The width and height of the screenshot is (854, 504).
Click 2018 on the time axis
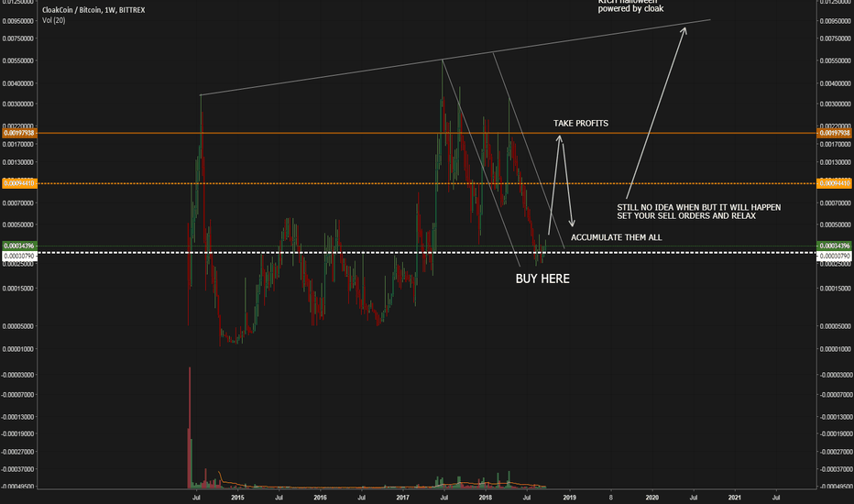click(x=486, y=498)
